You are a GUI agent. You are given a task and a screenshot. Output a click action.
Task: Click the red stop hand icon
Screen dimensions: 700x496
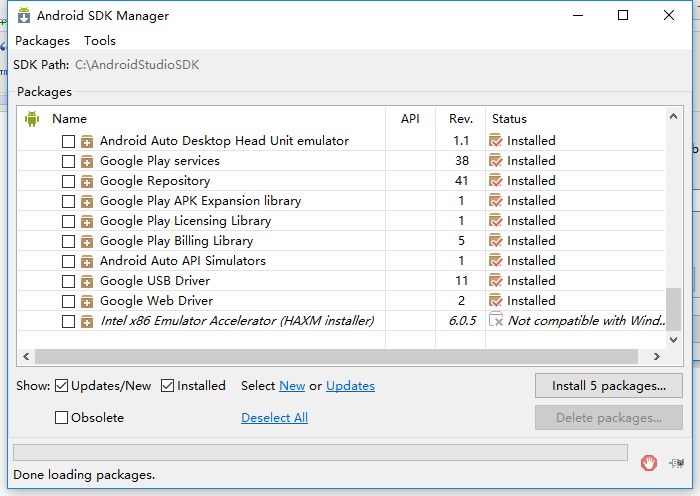point(649,463)
